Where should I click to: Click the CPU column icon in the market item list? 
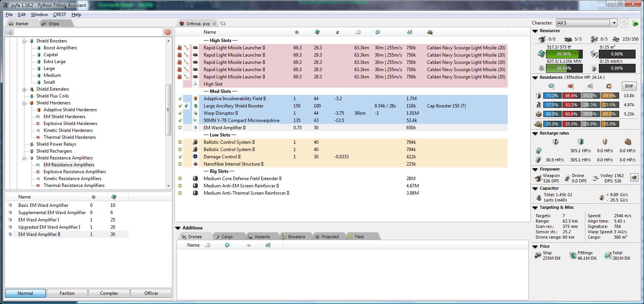pyautogui.click(x=113, y=197)
